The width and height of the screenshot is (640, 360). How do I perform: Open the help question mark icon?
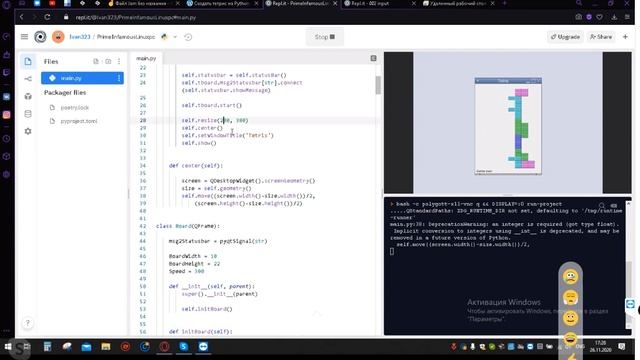[x=28, y=323]
